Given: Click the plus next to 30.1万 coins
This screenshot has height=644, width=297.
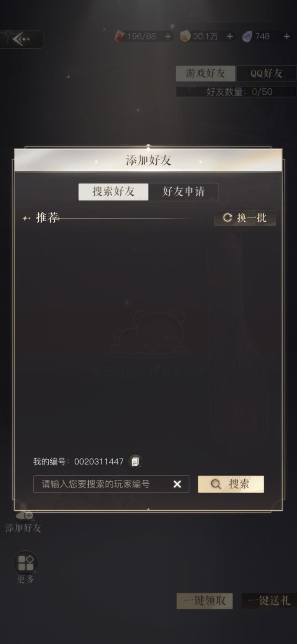Looking at the screenshot, I should 230,36.
